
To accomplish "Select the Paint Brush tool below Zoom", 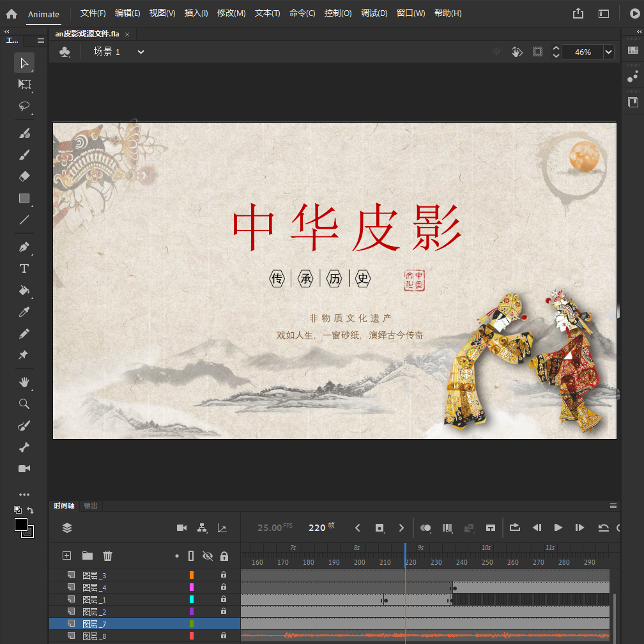I will tap(24, 425).
